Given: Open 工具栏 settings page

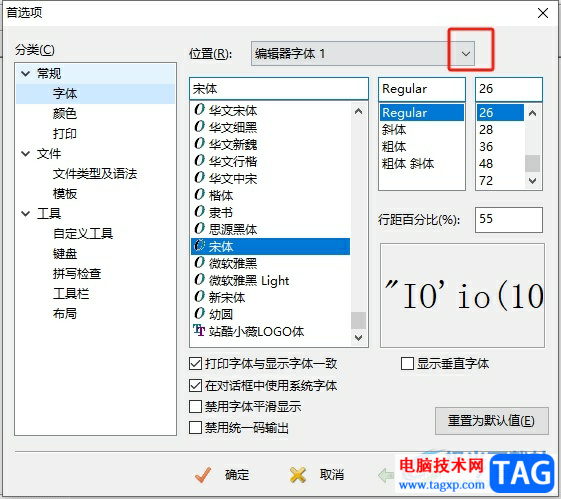Looking at the screenshot, I should 71,294.
